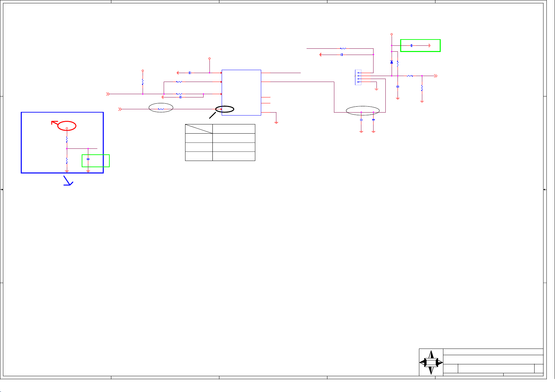Click power terminal inside the red ellipse
The image size is (555, 392).
(x=67, y=128)
